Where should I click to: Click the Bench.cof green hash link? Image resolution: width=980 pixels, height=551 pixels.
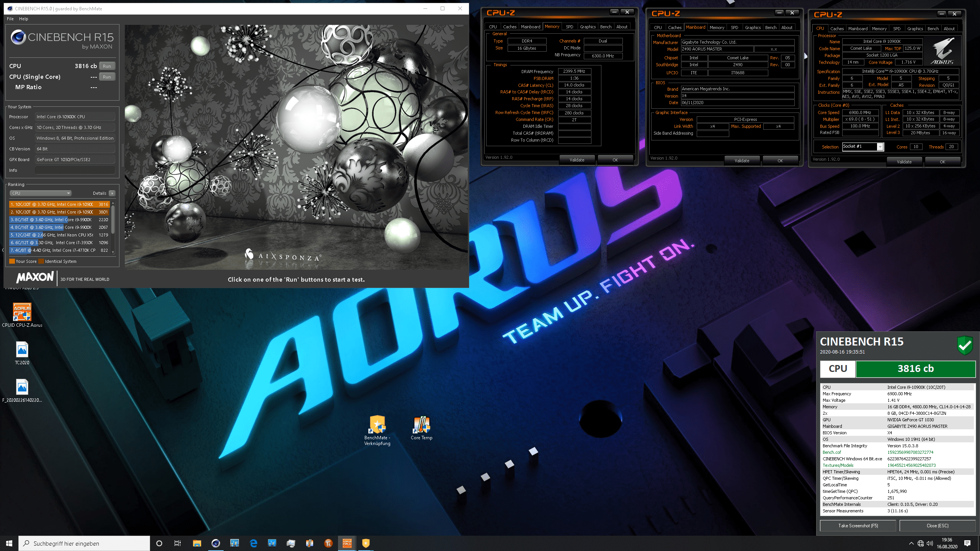pyautogui.click(x=910, y=452)
